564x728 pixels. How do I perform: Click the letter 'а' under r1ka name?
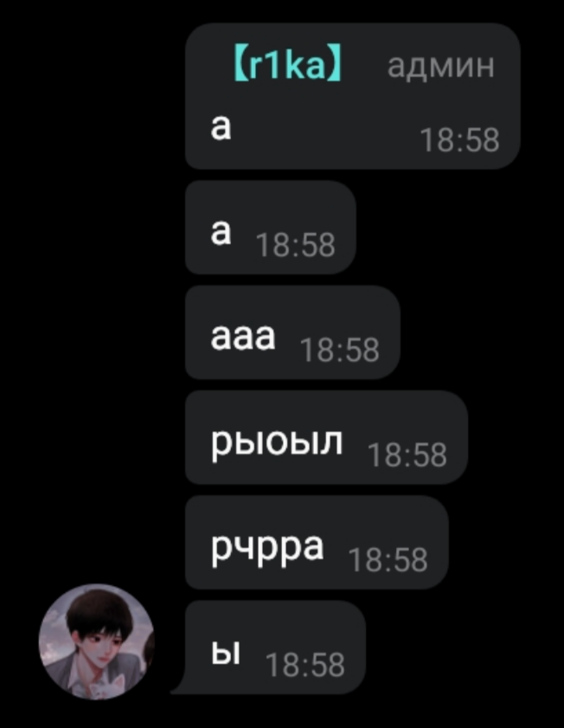click(221, 126)
